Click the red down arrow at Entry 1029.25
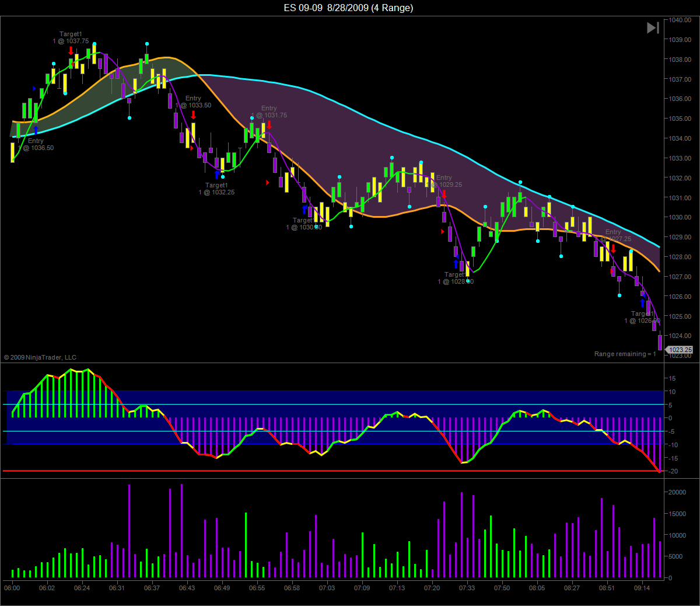The width and height of the screenshot is (700, 606). [x=444, y=194]
